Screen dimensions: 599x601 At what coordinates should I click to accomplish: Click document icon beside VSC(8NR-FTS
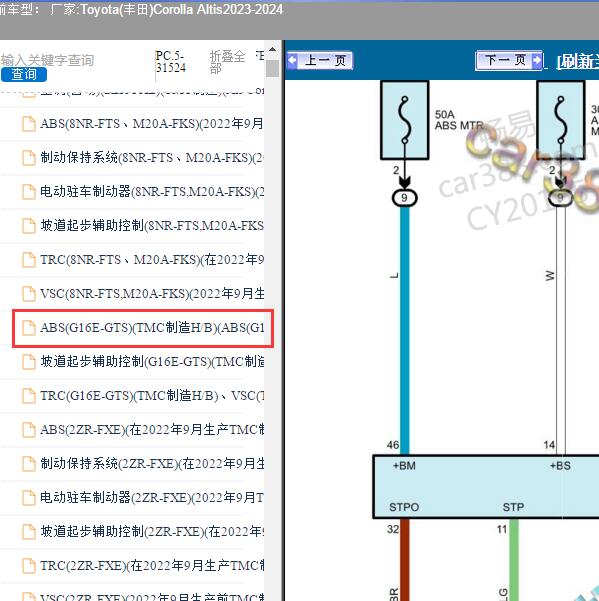tap(29, 294)
